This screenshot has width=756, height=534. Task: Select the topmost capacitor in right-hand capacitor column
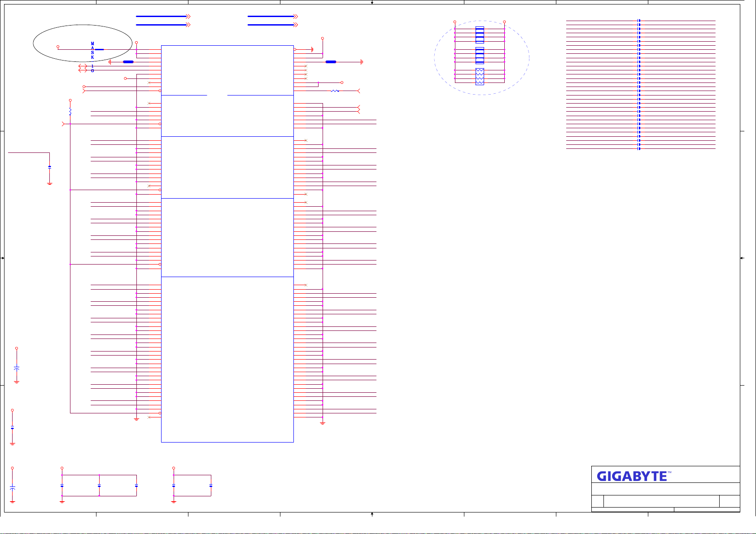(639, 21)
